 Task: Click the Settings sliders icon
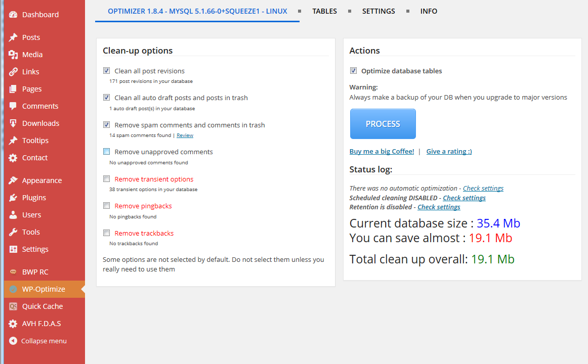point(13,249)
